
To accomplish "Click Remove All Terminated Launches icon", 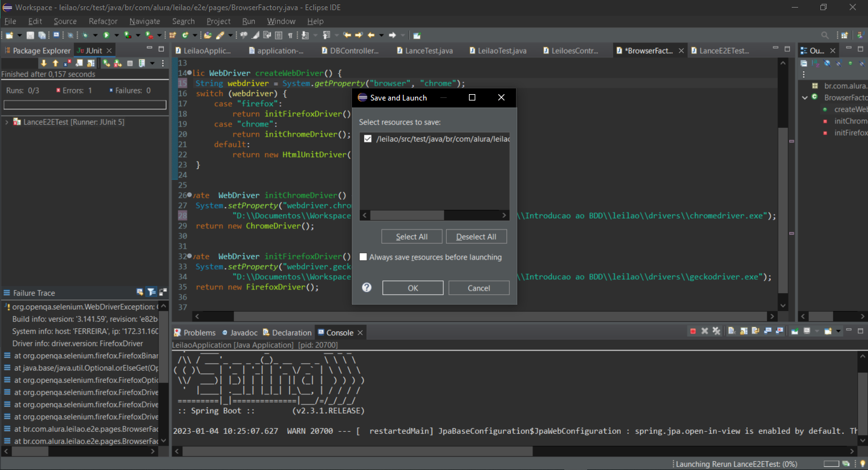I will pyautogui.click(x=716, y=331).
